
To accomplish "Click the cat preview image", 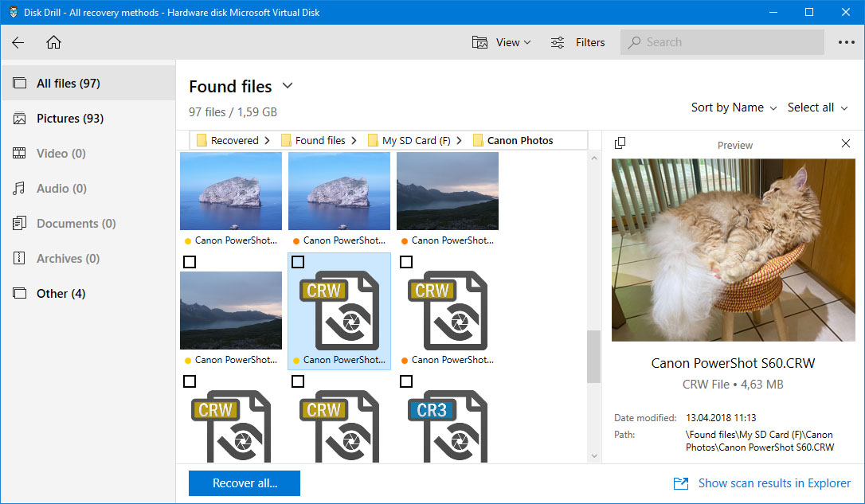I will coord(733,250).
